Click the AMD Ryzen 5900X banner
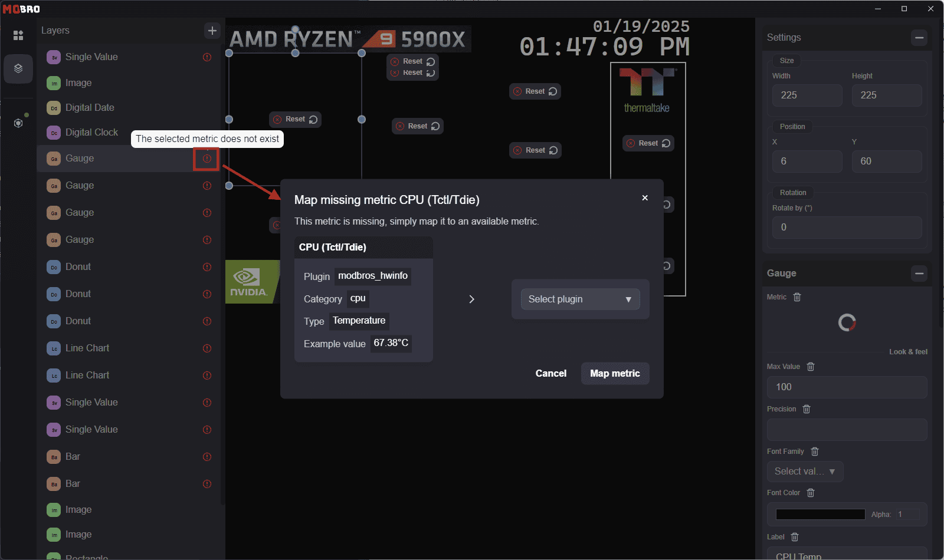 pos(348,39)
